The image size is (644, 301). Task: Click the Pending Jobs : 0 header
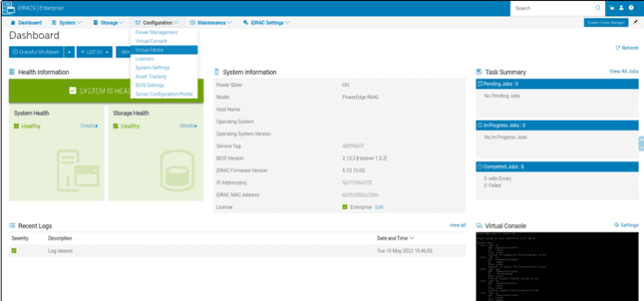557,84
